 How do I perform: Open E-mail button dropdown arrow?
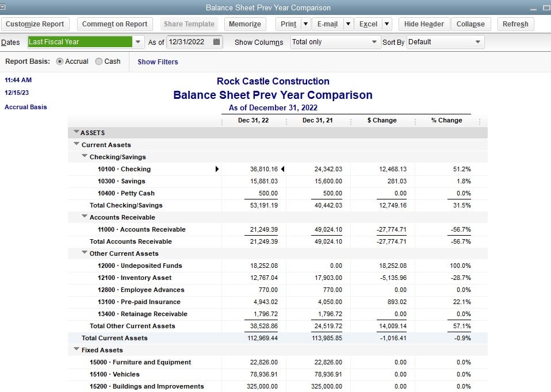(348, 24)
